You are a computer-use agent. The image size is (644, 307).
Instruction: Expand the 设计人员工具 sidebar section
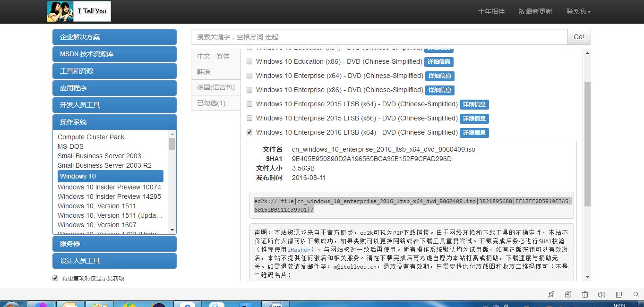114,261
